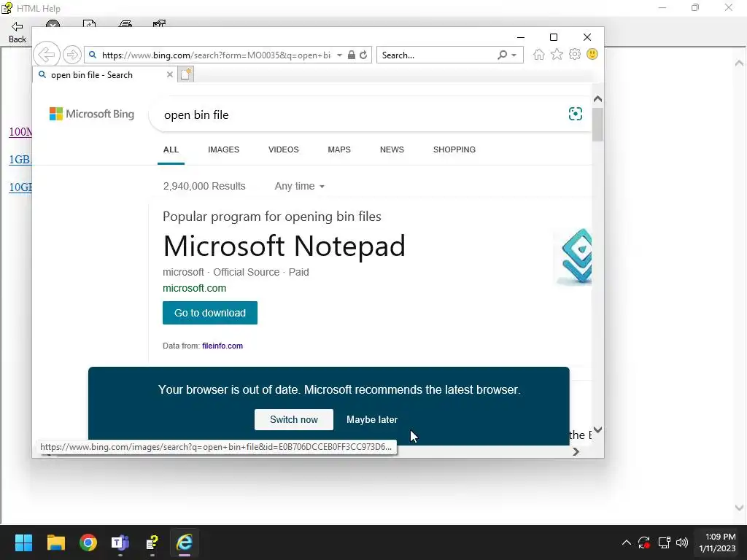The width and height of the screenshot is (747, 560).
Task: Click the 10GB link in HTML Help
Action: [x=20, y=187]
